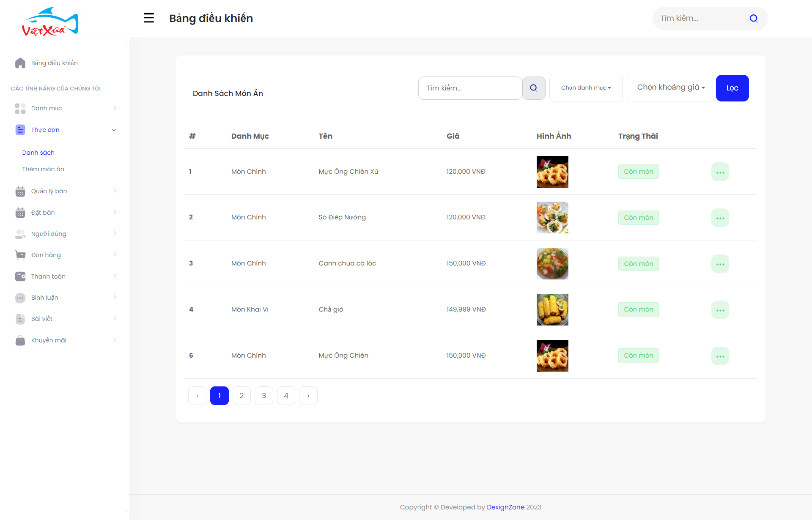812x520 pixels.
Task: Select Danh sách submenu item
Action: click(38, 153)
